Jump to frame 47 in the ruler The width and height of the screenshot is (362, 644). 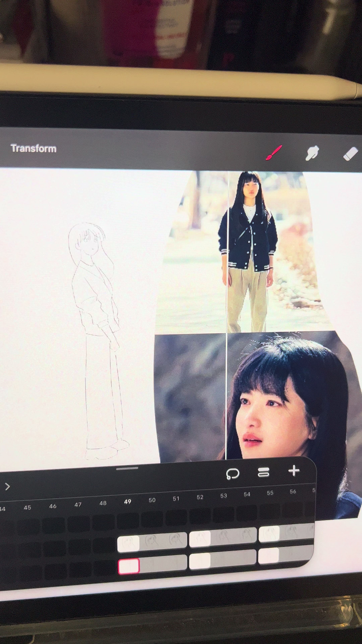[x=78, y=504]
